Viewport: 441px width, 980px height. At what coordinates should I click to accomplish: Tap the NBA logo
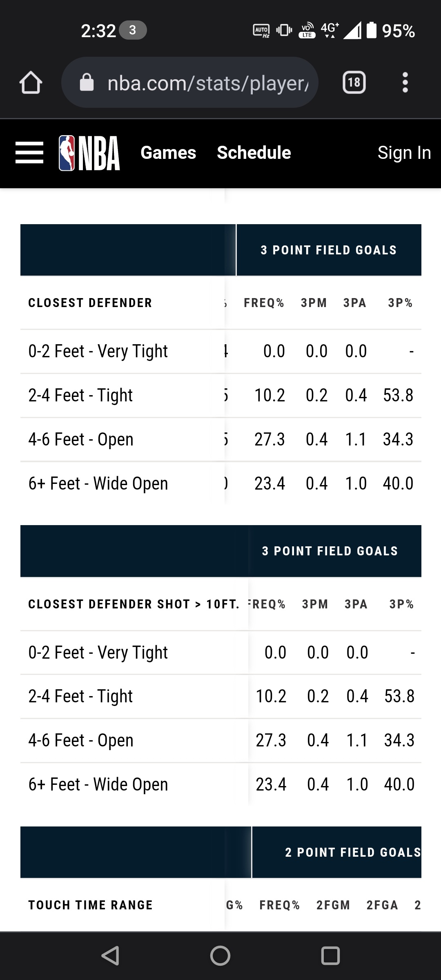pos(89,153)
